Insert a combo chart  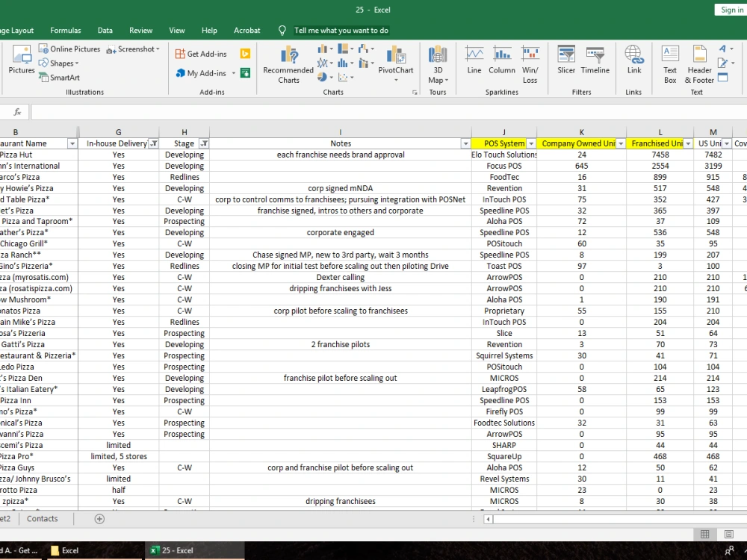point(366,63)
